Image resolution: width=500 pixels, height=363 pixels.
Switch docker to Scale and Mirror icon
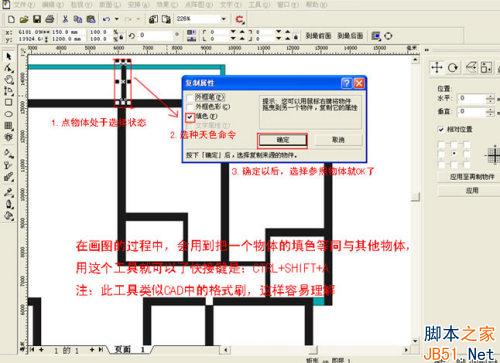click(x=471, y=68)
